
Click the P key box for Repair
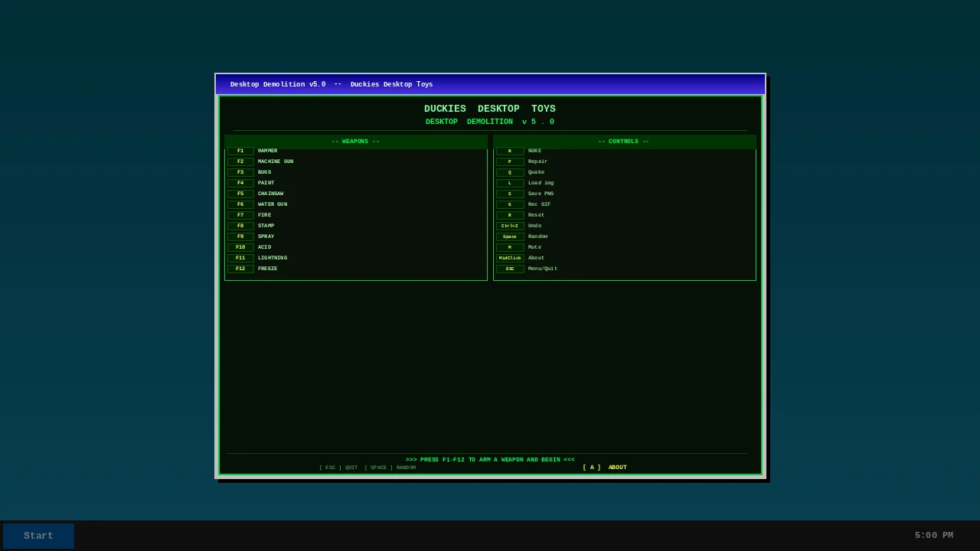point(510,161)
